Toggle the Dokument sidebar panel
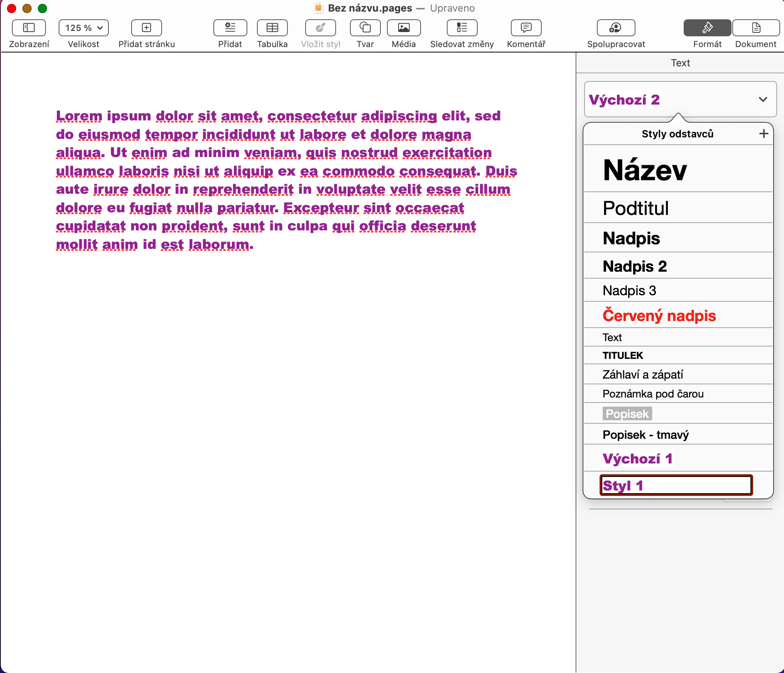The height and width of the screenshot is (673, 784). coord(755,28)
